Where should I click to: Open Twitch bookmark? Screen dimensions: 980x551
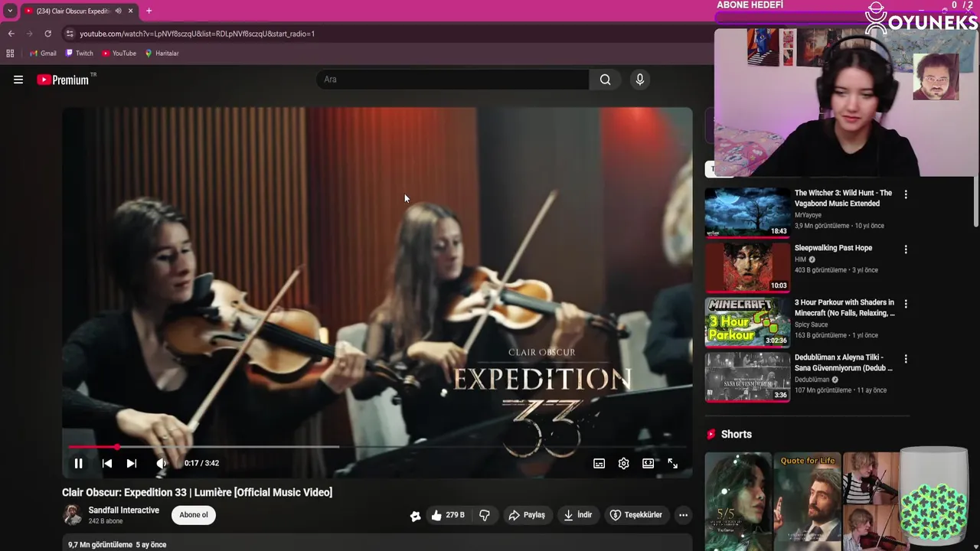coord(80,54)
